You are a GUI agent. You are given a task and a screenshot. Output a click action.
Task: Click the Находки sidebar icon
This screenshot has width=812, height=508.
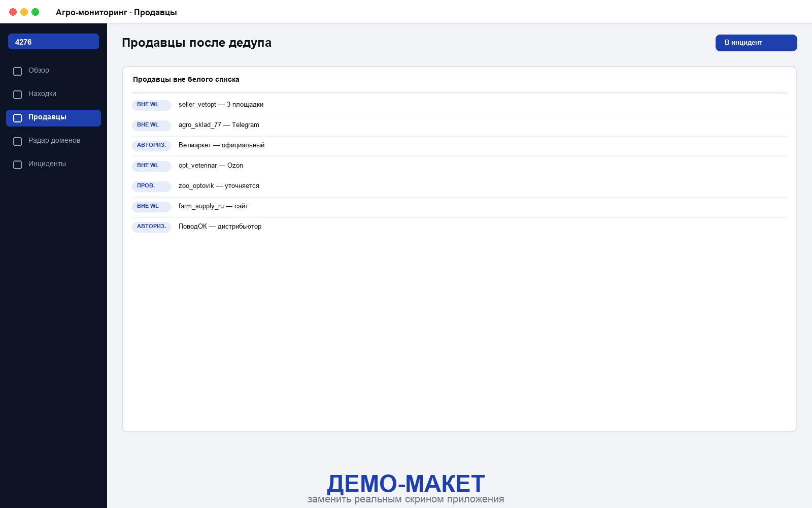[17, 94]
